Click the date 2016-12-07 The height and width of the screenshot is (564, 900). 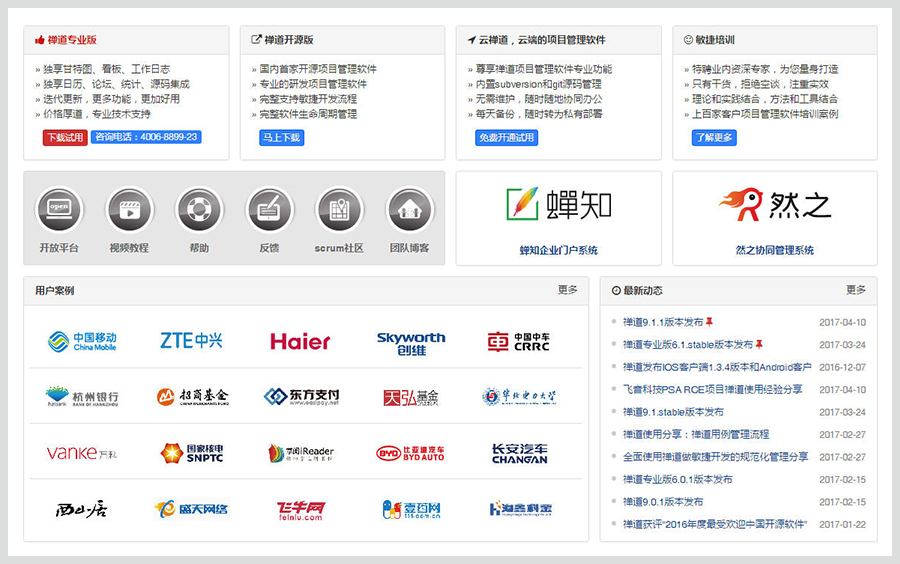(842, 367)
